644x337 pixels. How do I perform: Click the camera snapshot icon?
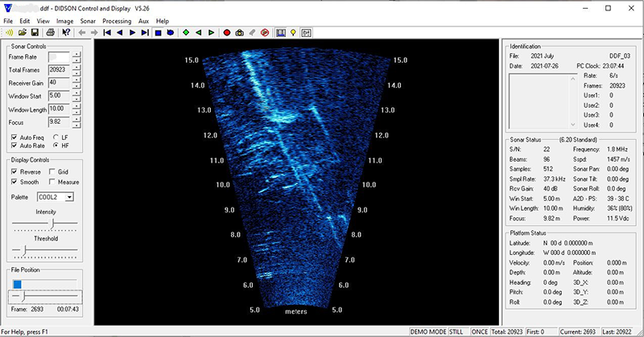pos(240,32)
